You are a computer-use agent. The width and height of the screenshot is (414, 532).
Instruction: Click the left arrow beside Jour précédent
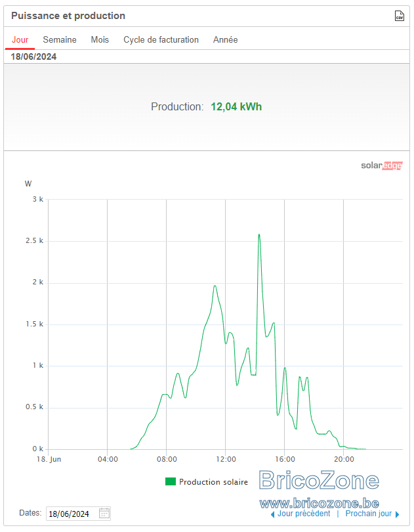[272, 514]
